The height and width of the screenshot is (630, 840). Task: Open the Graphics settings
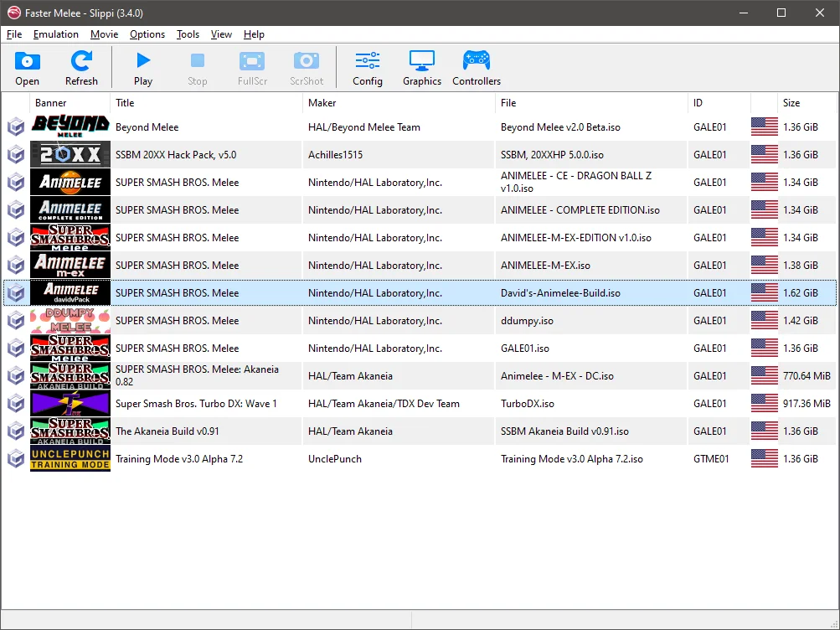[421, 67]
